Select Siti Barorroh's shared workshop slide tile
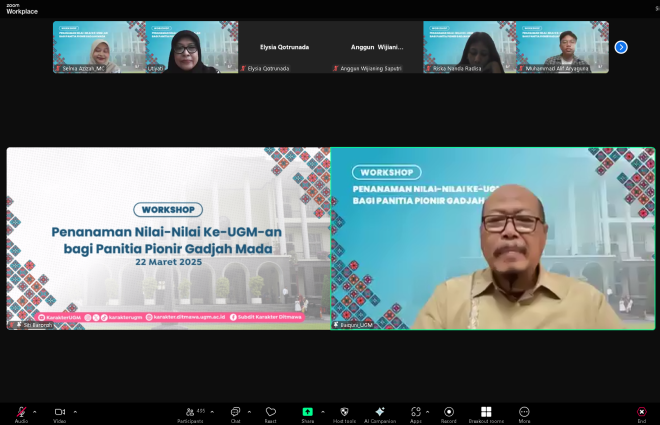This screenshot has width=660, height=425. coord(168,239)
